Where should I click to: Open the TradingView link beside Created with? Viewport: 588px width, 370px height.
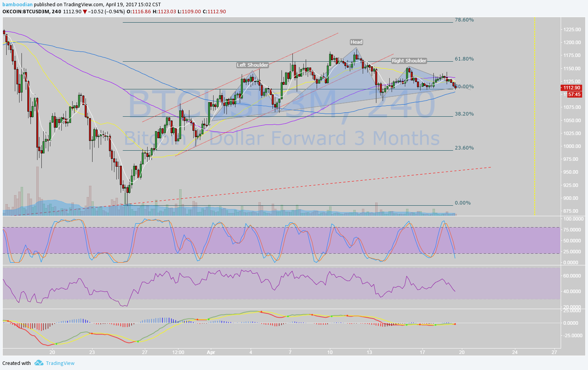[60, 363]
